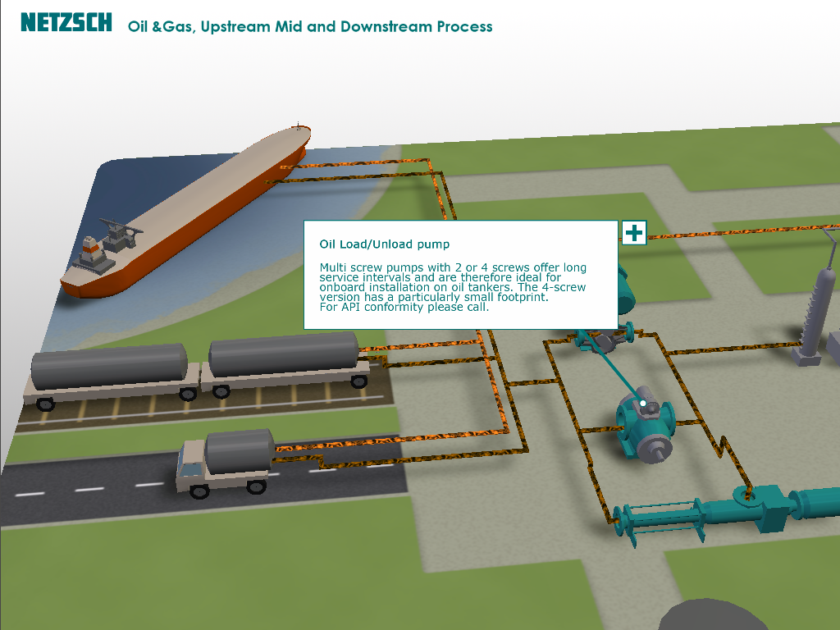Click the pump description text box
This screenshot has width=840, height=630.
click(461, 275)
